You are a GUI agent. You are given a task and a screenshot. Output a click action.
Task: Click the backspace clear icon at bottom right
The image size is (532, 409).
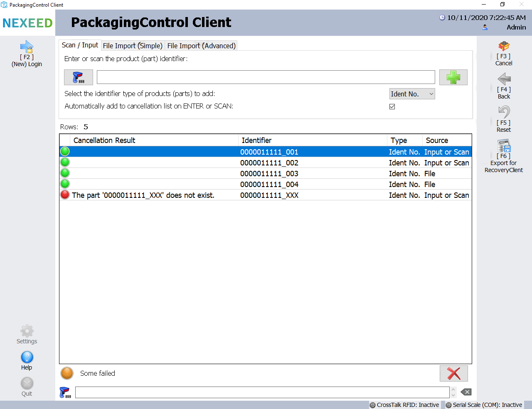[x=466, y=392]
